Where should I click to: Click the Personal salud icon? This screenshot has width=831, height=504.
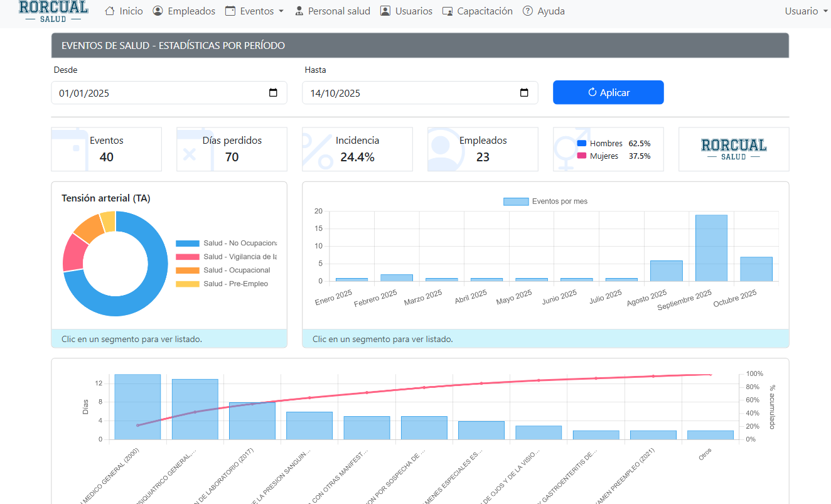coord(299,11)
